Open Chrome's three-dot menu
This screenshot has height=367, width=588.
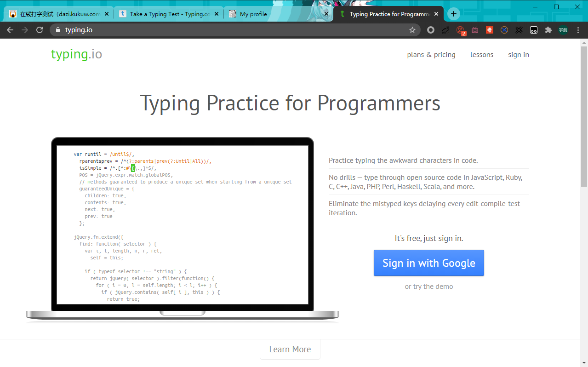(x=578, y=30)
